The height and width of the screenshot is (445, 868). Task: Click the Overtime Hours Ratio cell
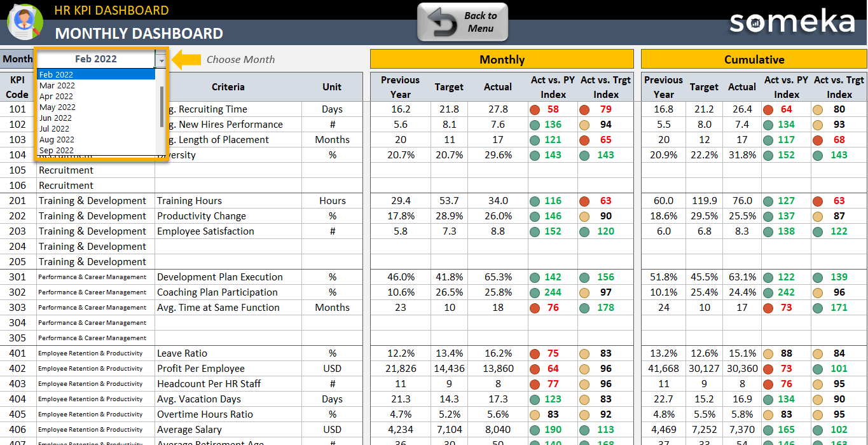(x=228, y=414)
